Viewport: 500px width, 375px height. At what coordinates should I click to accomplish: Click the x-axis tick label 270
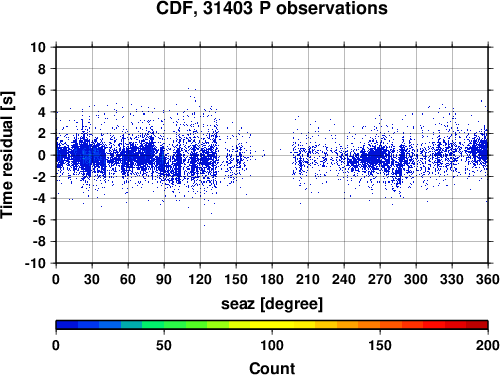click(x=380, y=279)
